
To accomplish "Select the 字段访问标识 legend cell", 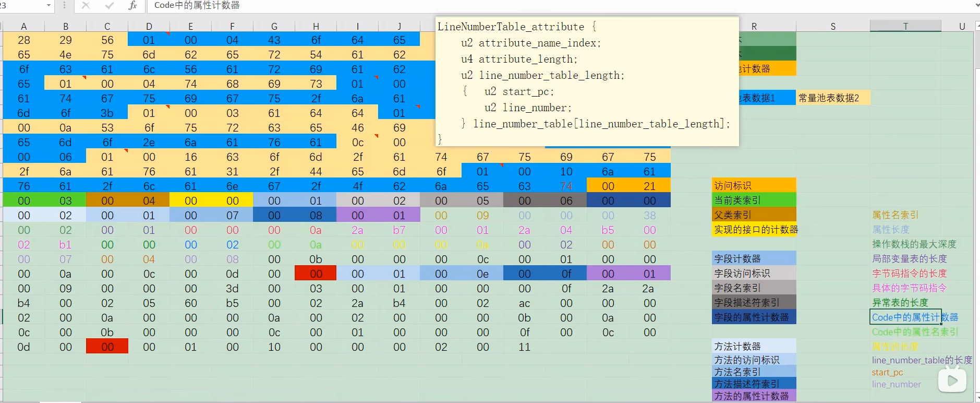I will [x=754, y=273].
